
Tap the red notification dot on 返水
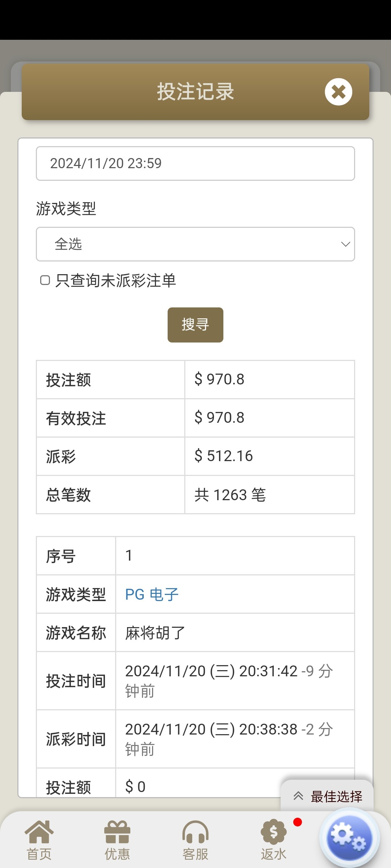(298, 822)
